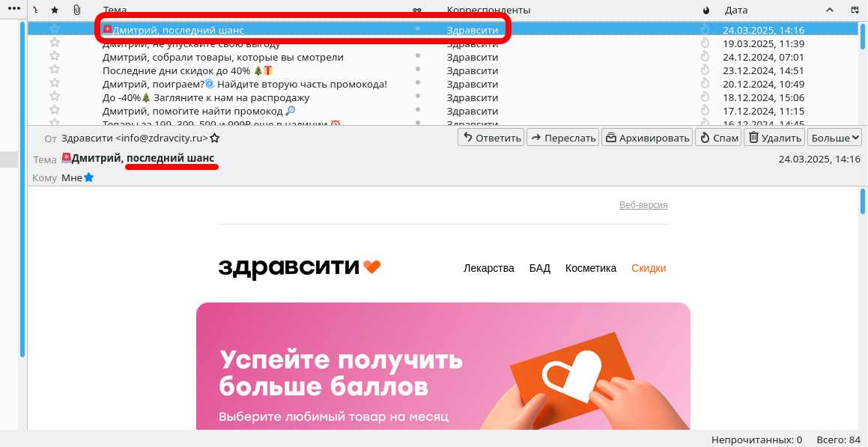Click the Ответить reply button
The height and width of the screenshot is (447, 868).
point(491,137)
